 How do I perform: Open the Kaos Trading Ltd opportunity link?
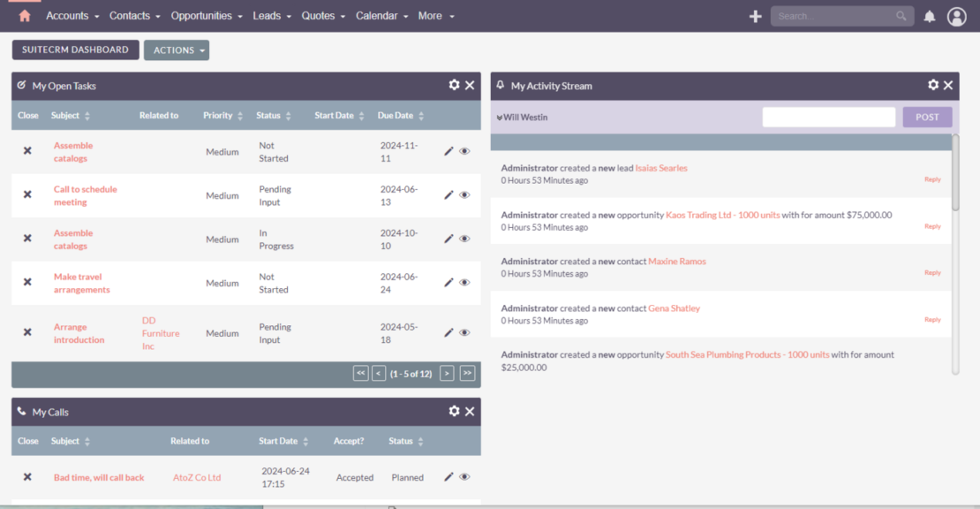point(722,215)
